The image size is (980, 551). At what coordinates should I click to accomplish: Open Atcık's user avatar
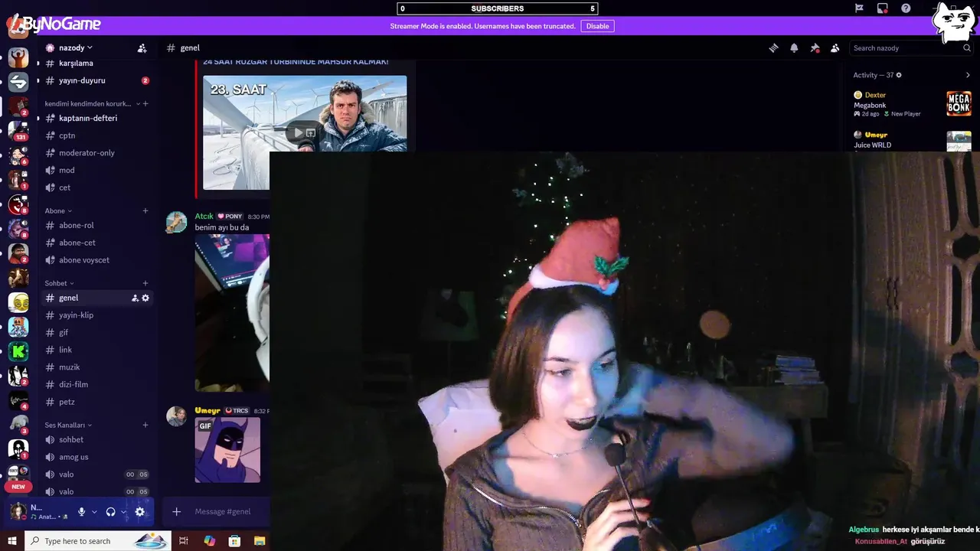coord(177,223)
